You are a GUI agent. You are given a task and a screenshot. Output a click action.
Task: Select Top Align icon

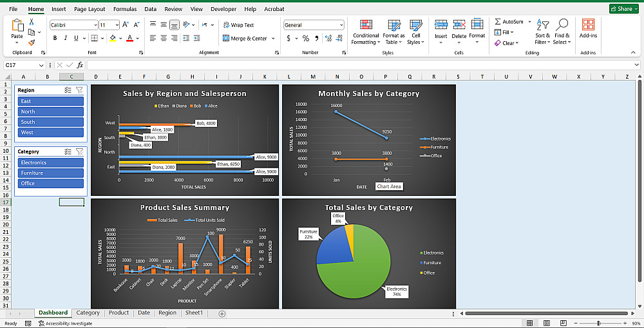153,24
